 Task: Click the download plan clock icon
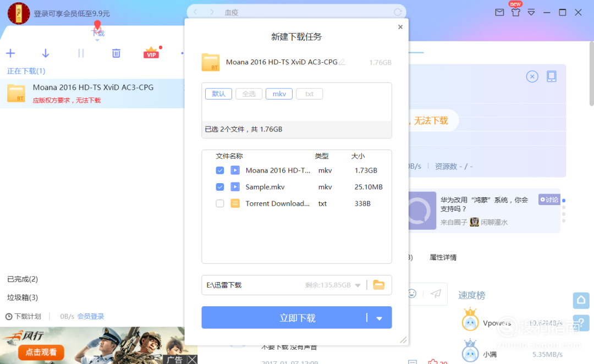coord(9,317)
